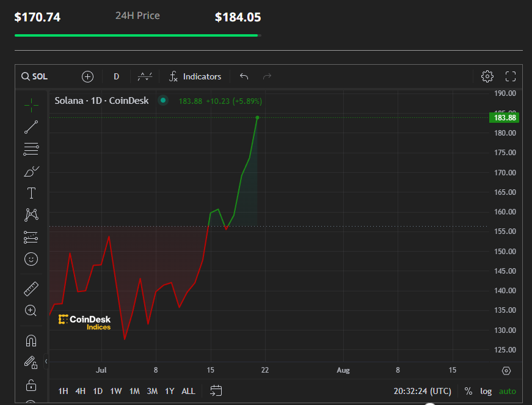Open the emoji icons tool
The width and height of the screenshot is (532, 405).
pos(31,259)
